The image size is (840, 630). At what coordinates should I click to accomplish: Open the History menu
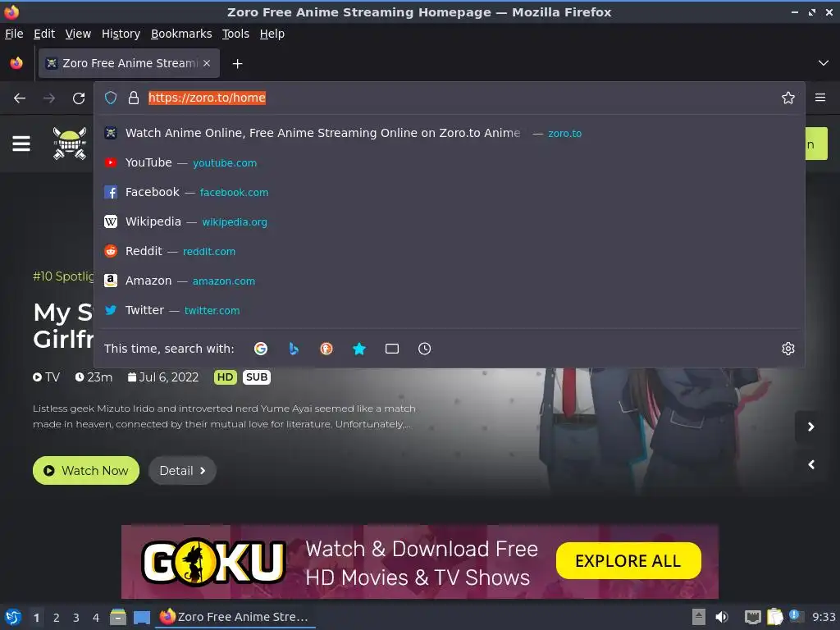tap(121, 34)
